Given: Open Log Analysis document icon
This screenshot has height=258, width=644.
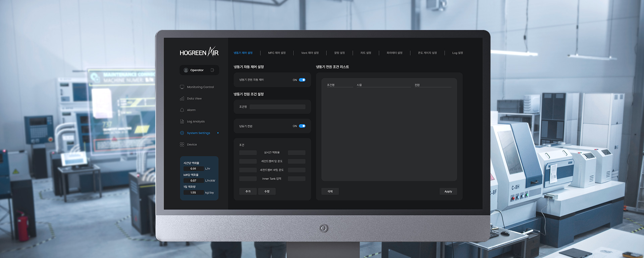Looking at the screenshot, I should coord(182,122).
